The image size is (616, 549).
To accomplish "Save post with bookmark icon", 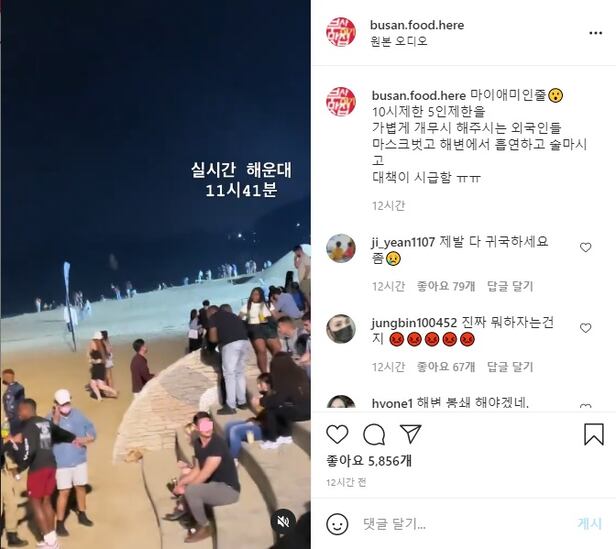I will click(594, 434).
